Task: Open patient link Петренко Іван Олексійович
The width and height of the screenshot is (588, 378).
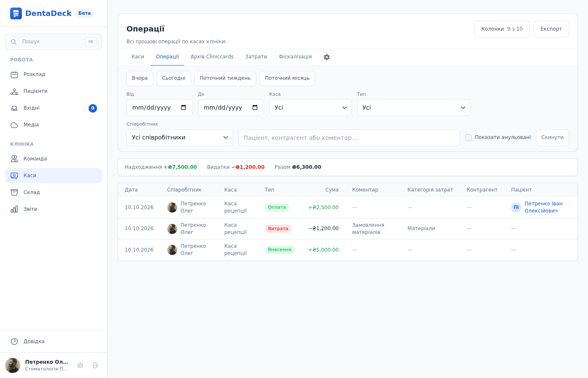Action: [x=543, y=207]
